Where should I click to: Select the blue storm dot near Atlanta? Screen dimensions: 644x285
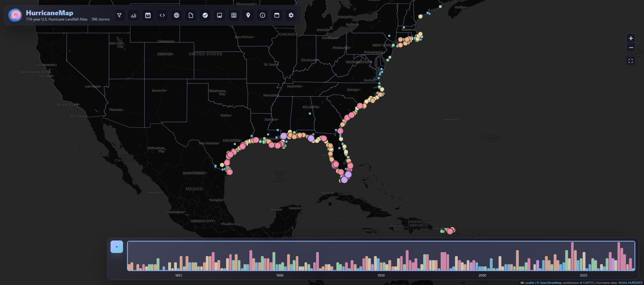tap(310, 114)
